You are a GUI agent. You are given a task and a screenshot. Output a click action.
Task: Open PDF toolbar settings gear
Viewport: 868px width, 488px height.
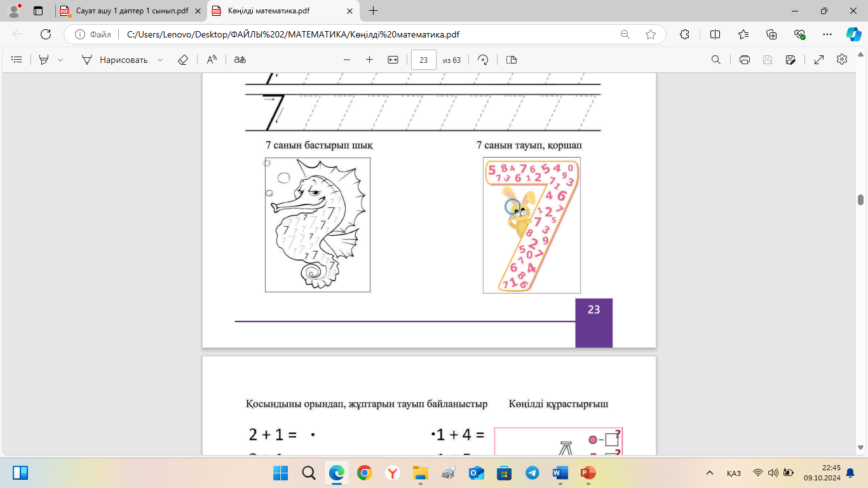[842, 60]
